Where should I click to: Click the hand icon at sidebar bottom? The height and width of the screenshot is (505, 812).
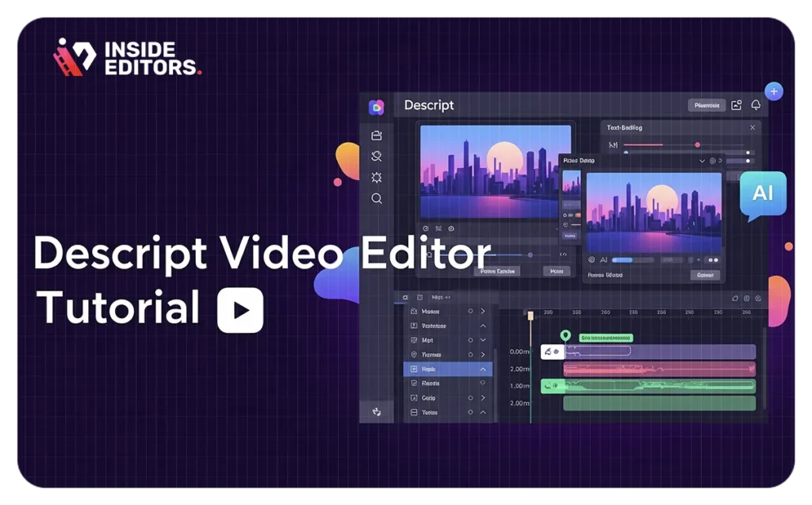377,411
